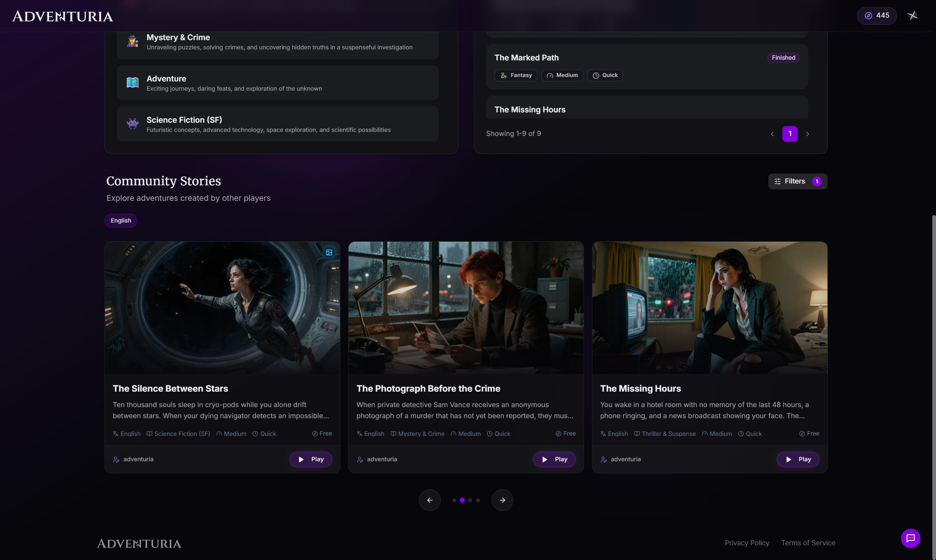Click the image icon on The Silence Between Stars card
Viewport: 936px width, 560px height.
329,252
